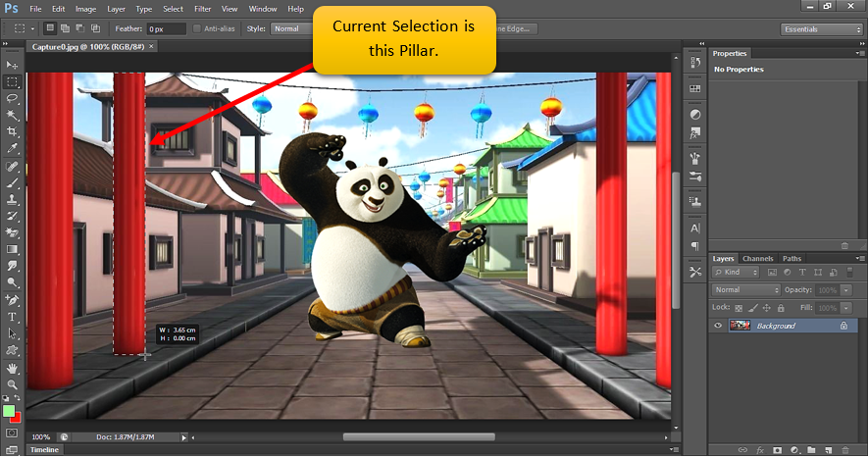Click the create new group folder icon

coord(811,450)
